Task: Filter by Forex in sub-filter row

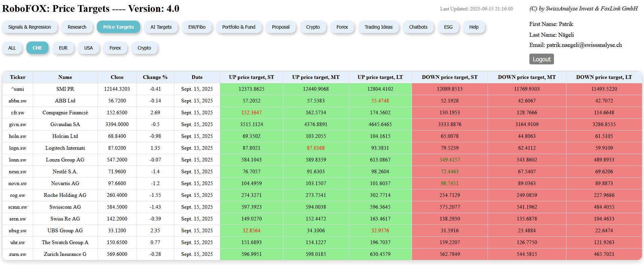Action: (115, 48)
